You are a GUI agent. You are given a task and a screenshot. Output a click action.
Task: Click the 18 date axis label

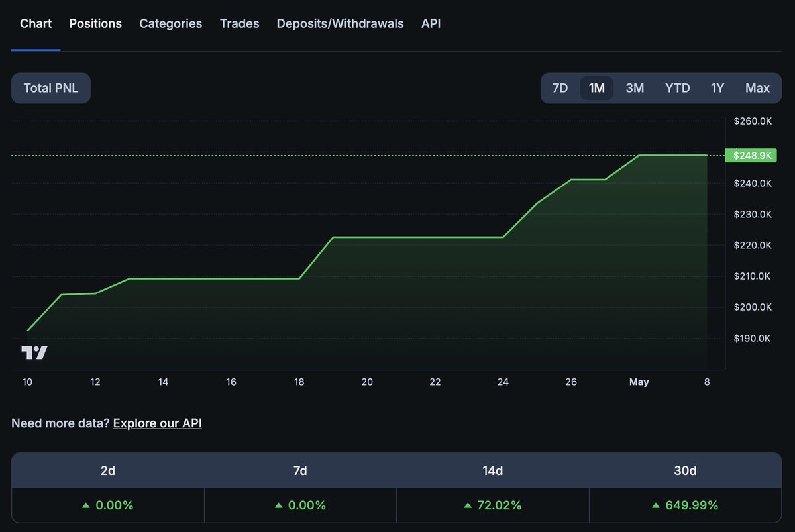pos(299,382)
